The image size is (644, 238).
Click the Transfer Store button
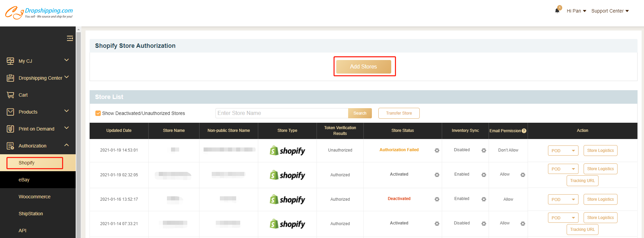(x=399, y=113)
